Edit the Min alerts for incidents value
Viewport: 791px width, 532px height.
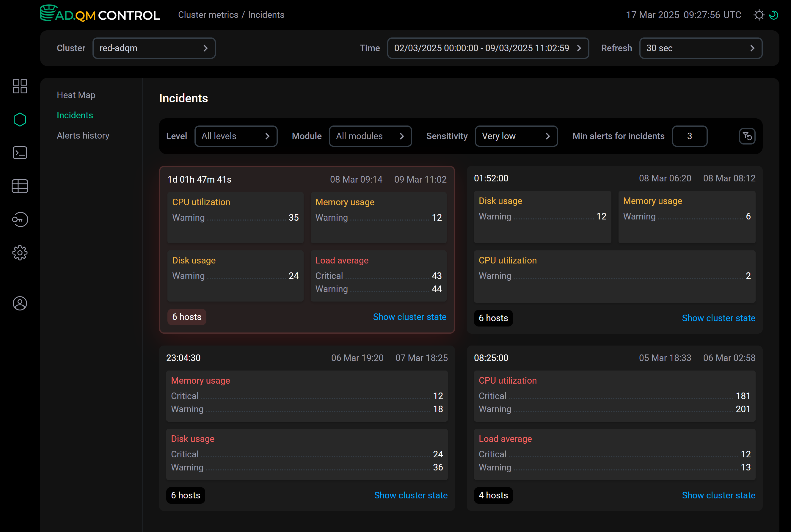pos(690,136)
